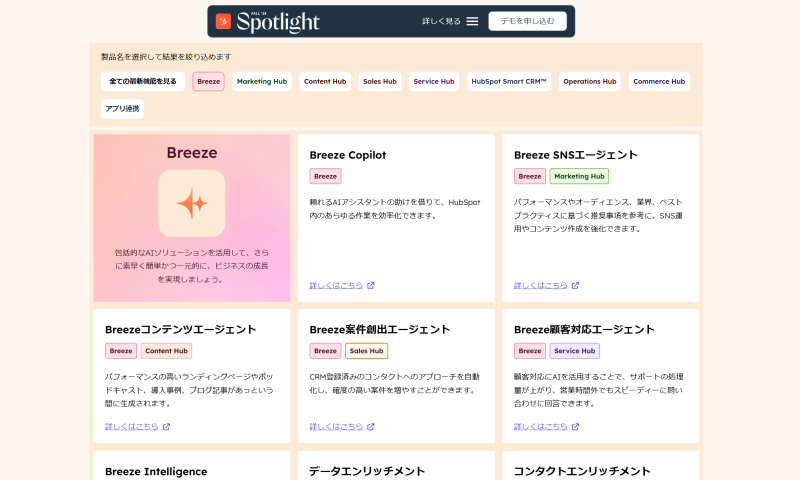The height and width of the screenshot is (480, 800).
Task: Click the Breeze SNSエージェント heading
Action: point(576,155)
